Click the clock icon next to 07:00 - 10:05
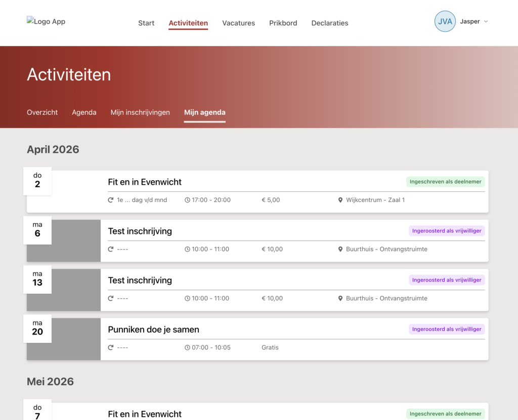The height and width of the screenshot is (420, 518). (x=187, y=348)
